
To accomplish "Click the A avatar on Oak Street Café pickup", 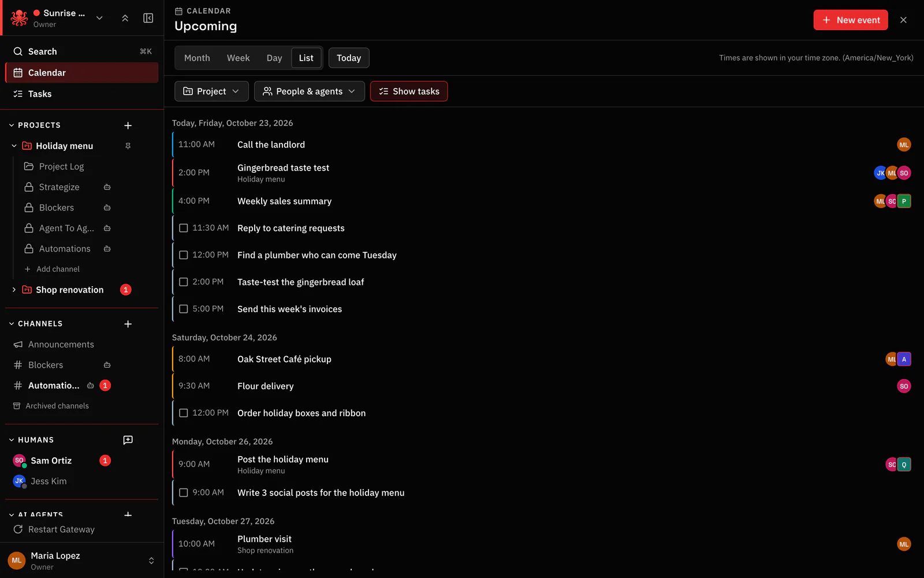I will (904, 359).
